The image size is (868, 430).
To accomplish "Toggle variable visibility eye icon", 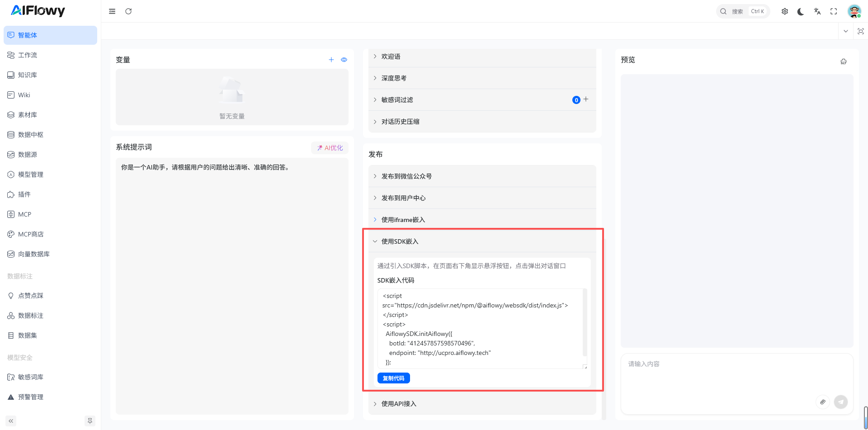I will click(344, 60).
